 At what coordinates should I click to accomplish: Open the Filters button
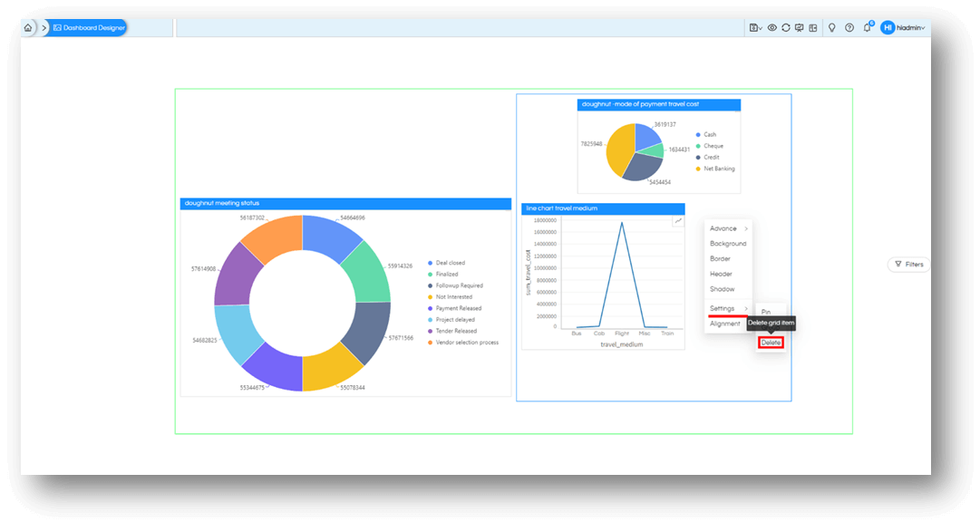pyautogui.click(x=908, y=265)
